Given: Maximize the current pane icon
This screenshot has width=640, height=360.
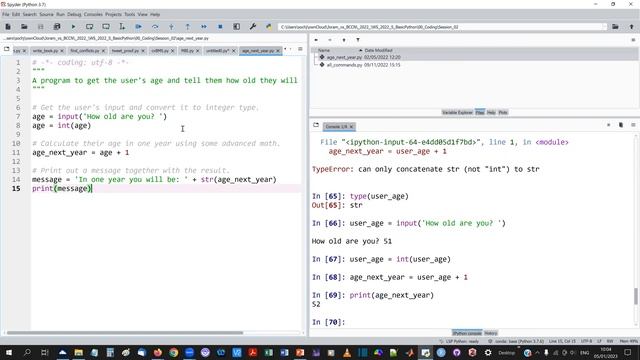Looking at the screenshot, I should coord(236,27).
